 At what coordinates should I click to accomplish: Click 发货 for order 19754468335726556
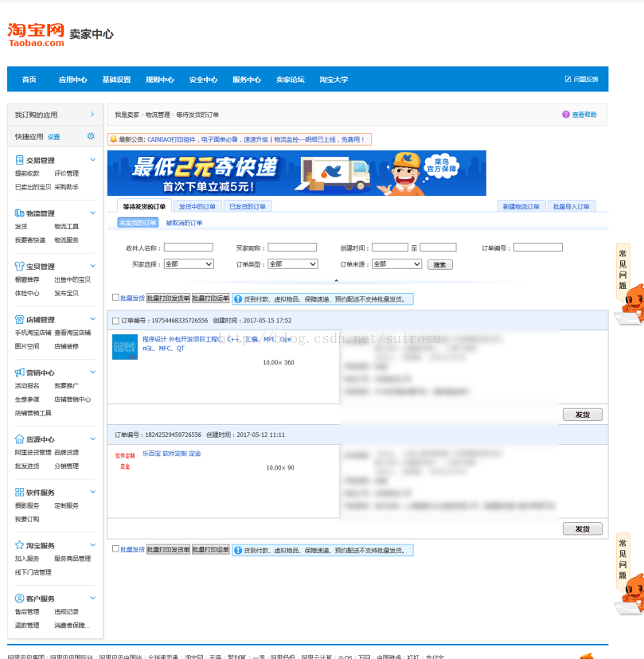point(583,415)
